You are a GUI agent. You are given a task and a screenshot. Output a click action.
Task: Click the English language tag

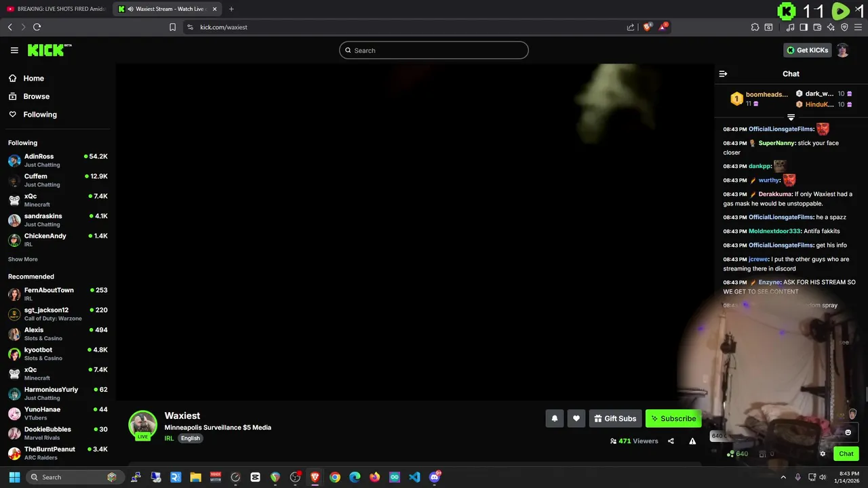[191, 439]
